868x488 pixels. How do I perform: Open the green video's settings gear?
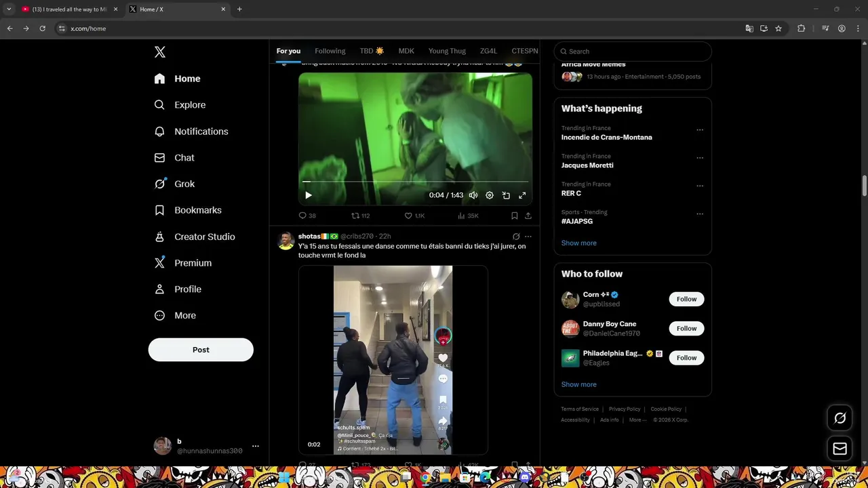pos(490,195)
